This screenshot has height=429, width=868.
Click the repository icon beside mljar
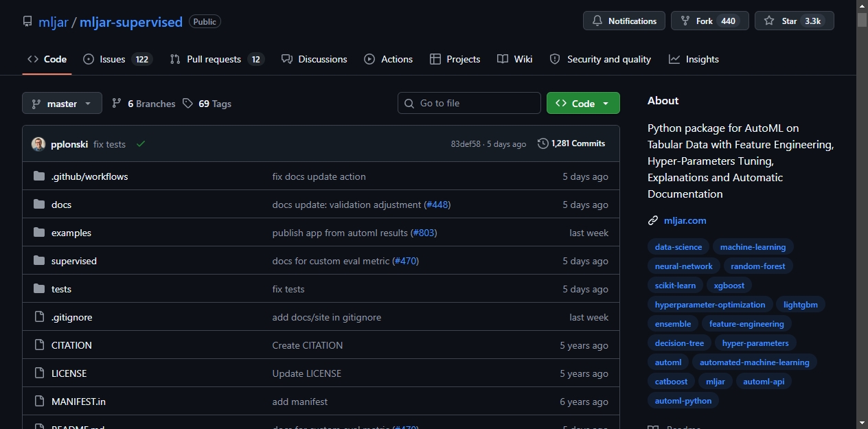[x=27, y=21]
